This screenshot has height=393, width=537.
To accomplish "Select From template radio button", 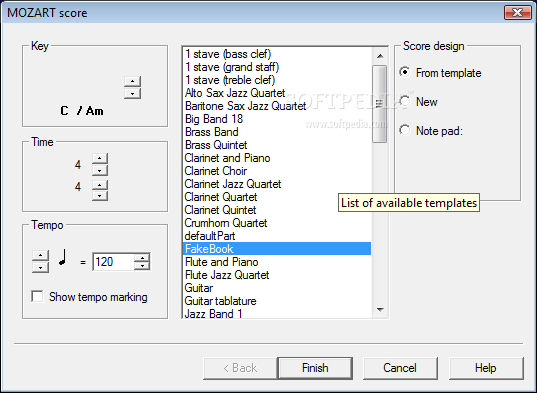I will [x=405, y=73].
